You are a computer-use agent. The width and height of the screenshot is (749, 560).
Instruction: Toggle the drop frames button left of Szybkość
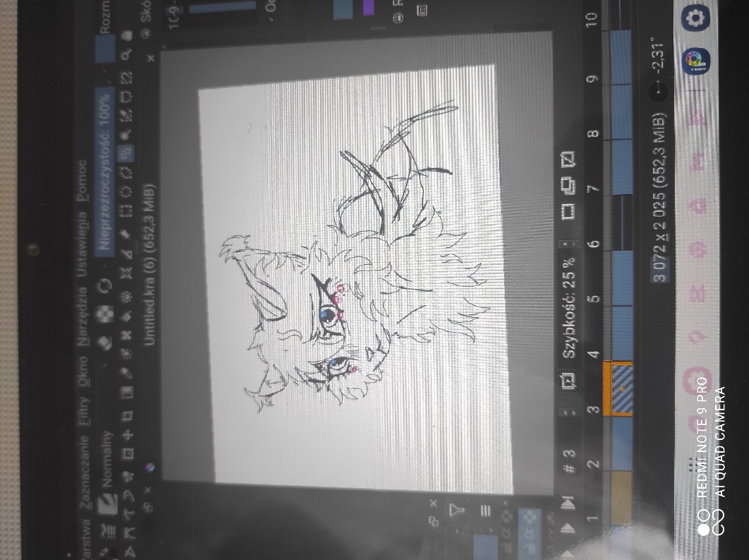567,382
